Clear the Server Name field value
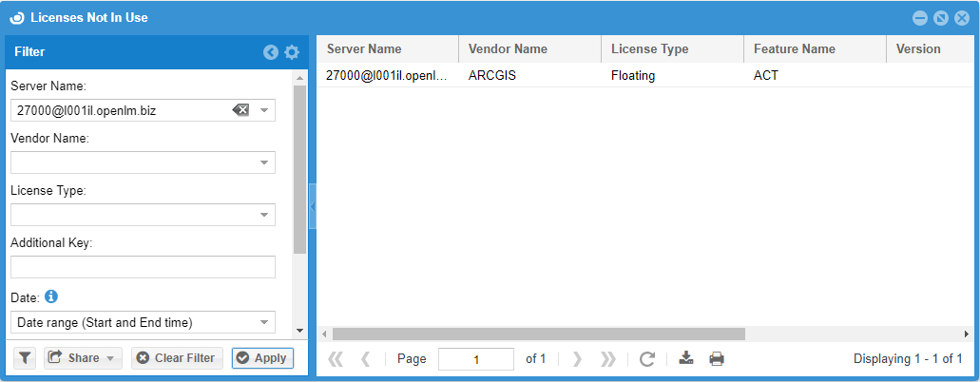The width and height of the screenshot is (980, 382). tap(240, 110)
